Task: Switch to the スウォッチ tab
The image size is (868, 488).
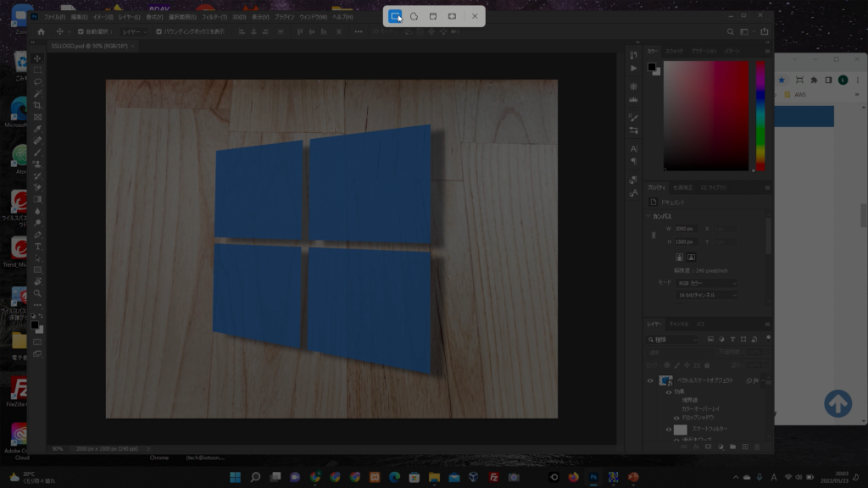Action: pos(674,51)
